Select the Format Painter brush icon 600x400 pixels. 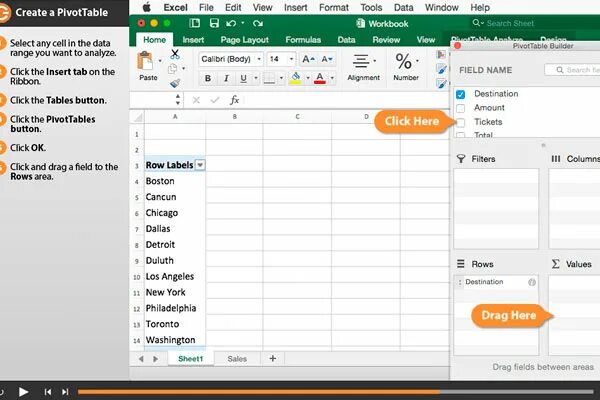(x=175, y=83)
